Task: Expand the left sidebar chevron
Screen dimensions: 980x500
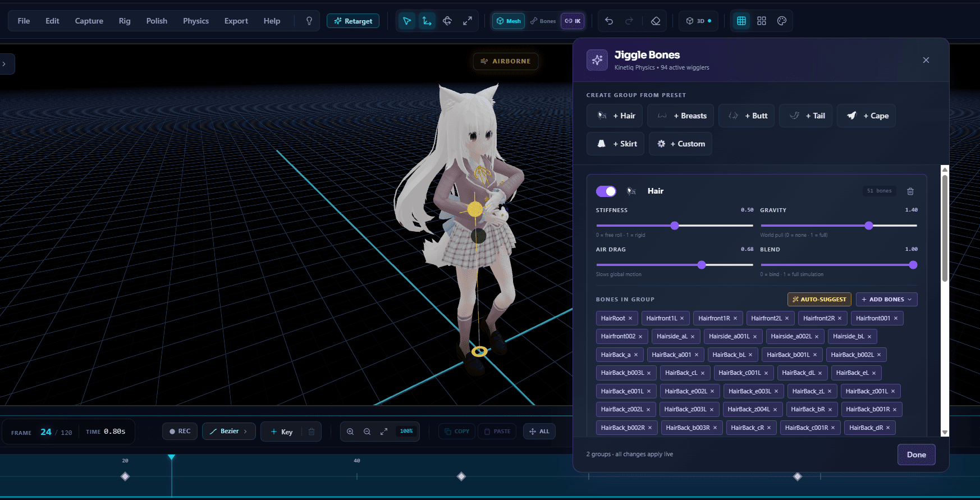Action: pyautogui.click(x=4, y=64)
